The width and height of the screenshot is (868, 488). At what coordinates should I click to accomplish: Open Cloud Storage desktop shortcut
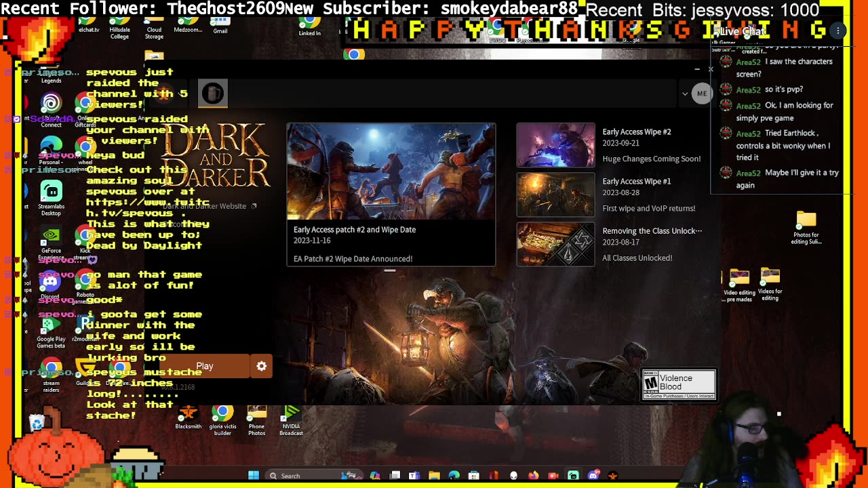(x=154, y=28)
